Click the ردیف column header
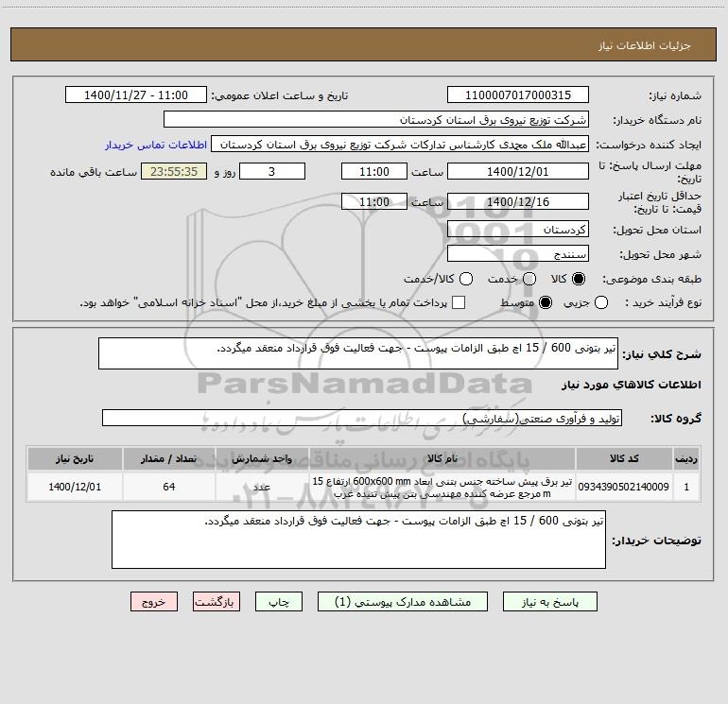 coord(686,459)
